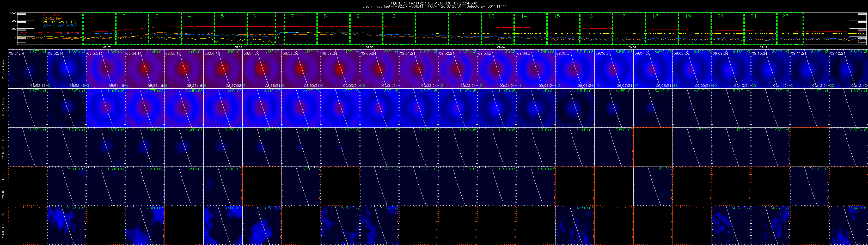Select interval 19 box on the light curve

point(694,29)
